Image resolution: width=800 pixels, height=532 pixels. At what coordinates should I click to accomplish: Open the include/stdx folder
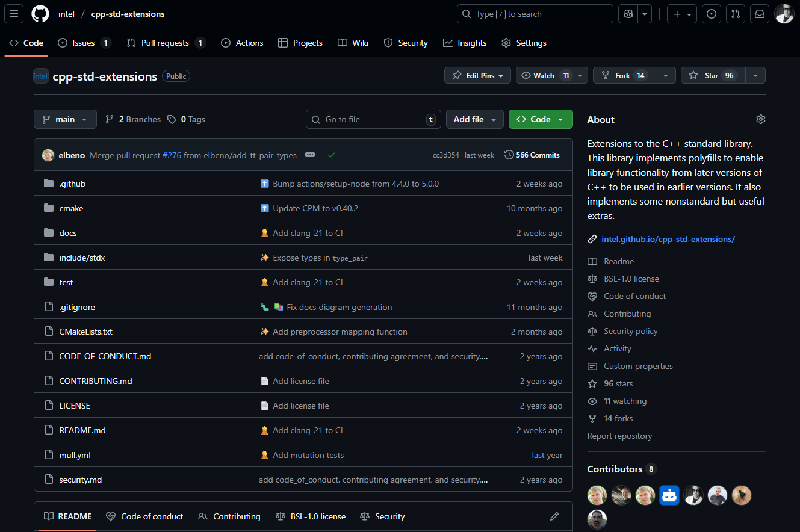click(x=82, y=258)
